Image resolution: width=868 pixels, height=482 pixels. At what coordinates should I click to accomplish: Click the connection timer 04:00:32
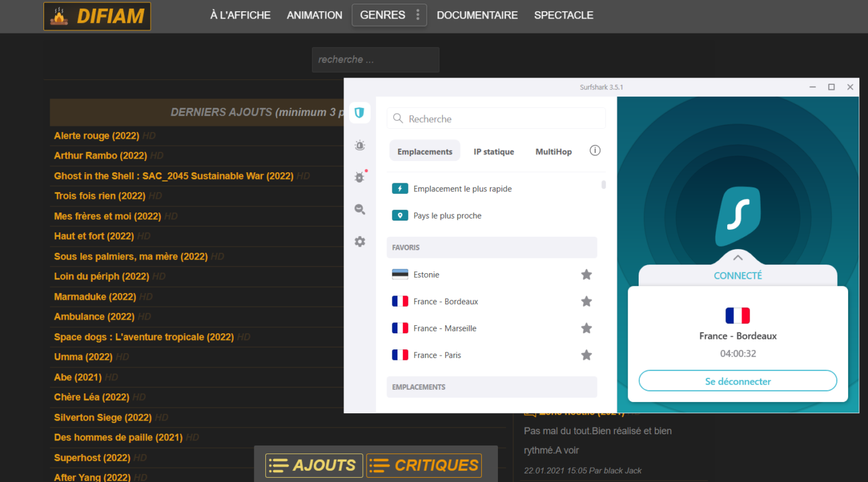[738, 354]
